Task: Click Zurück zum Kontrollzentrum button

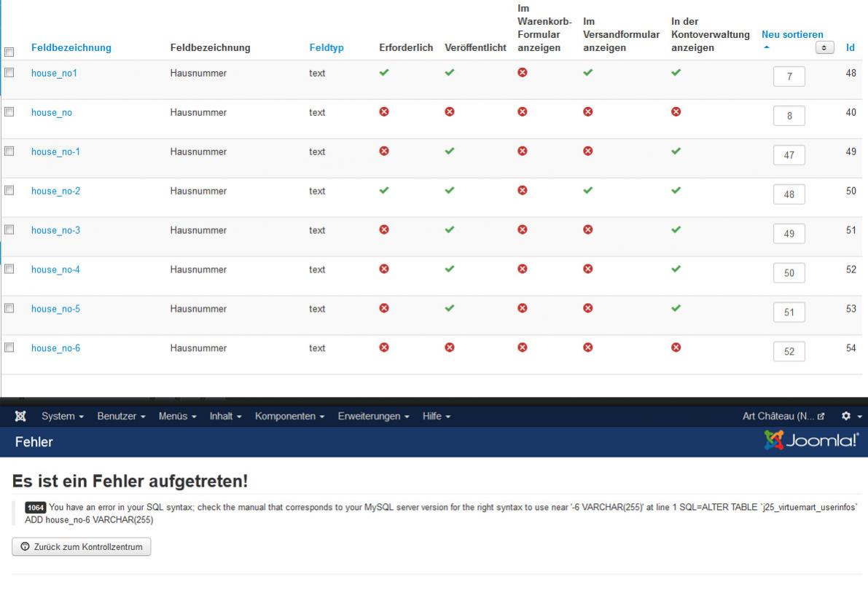Action: pos(82,547)
